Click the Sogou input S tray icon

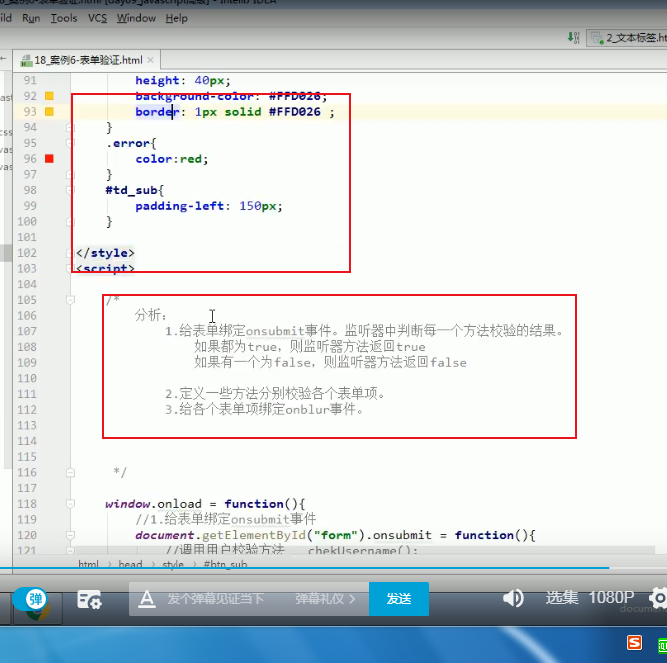634,643
